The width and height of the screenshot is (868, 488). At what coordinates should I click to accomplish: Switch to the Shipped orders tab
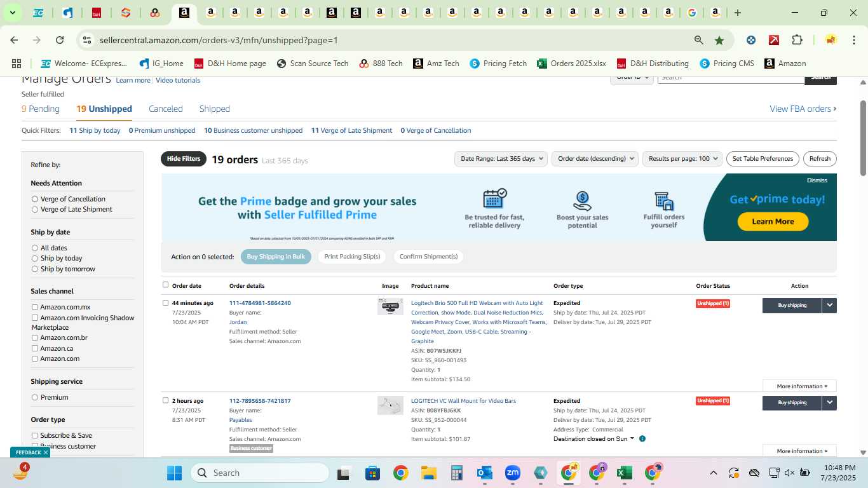[x=215, y=109]
